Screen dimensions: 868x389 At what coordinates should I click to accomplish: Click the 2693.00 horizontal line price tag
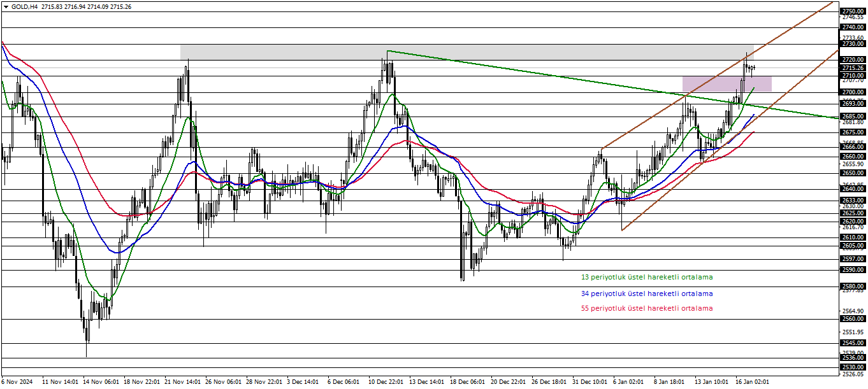coord(853,104)
